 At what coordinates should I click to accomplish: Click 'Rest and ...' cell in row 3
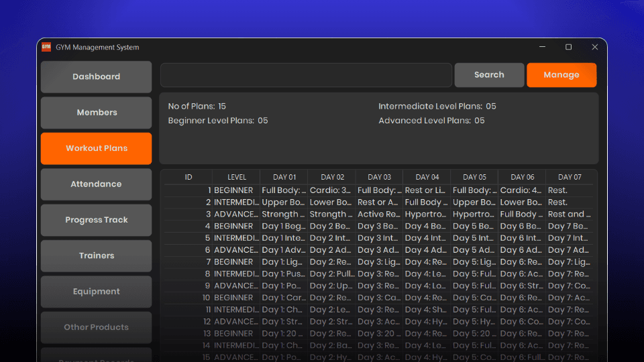tap(570, 215)
